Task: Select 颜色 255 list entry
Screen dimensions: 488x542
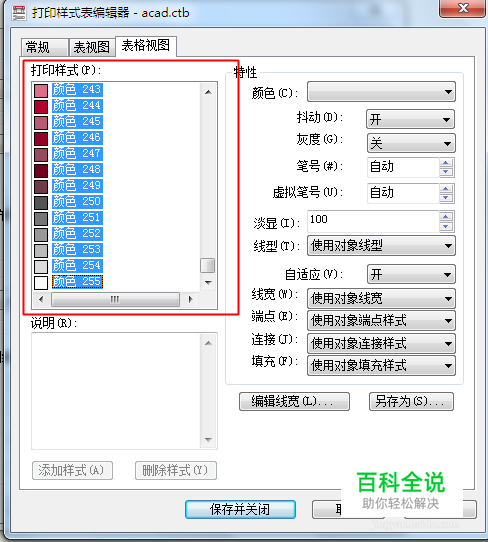Action: coord(77,281)
